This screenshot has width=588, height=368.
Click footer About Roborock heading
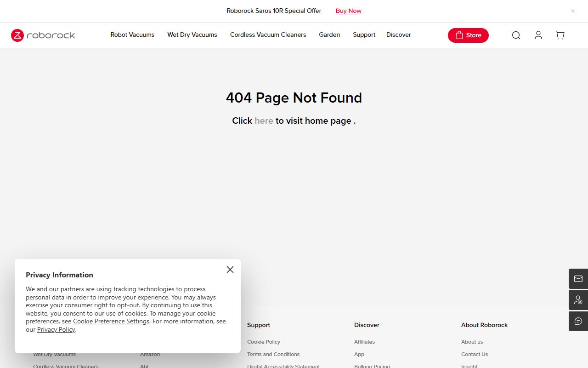tap(484, 325)
